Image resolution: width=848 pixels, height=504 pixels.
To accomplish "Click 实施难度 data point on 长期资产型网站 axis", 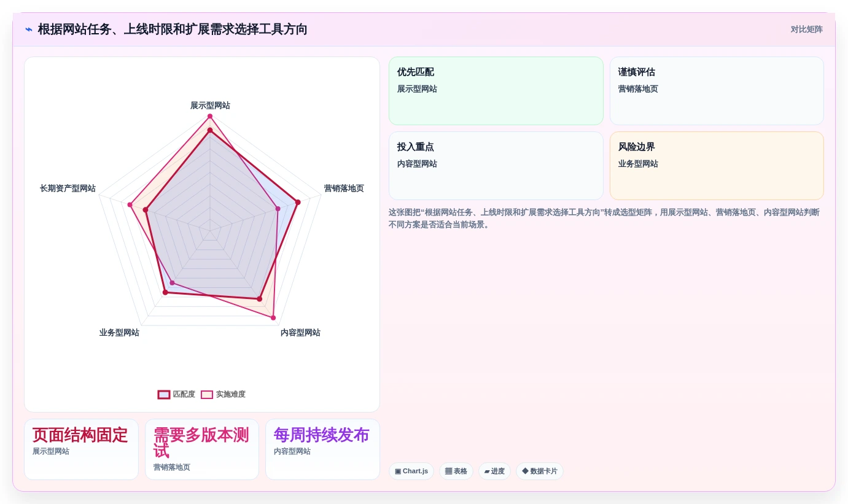I will (130, 204).
